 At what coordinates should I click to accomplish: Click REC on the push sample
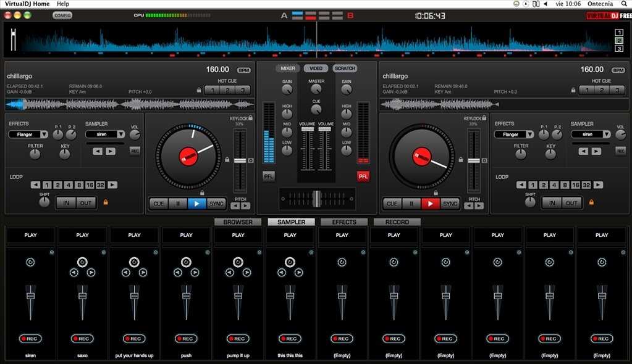(x=186, y=339)
